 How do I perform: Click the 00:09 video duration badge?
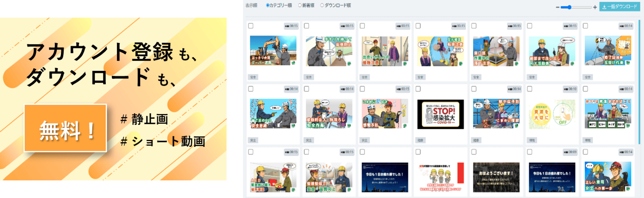tap(570, 152)
